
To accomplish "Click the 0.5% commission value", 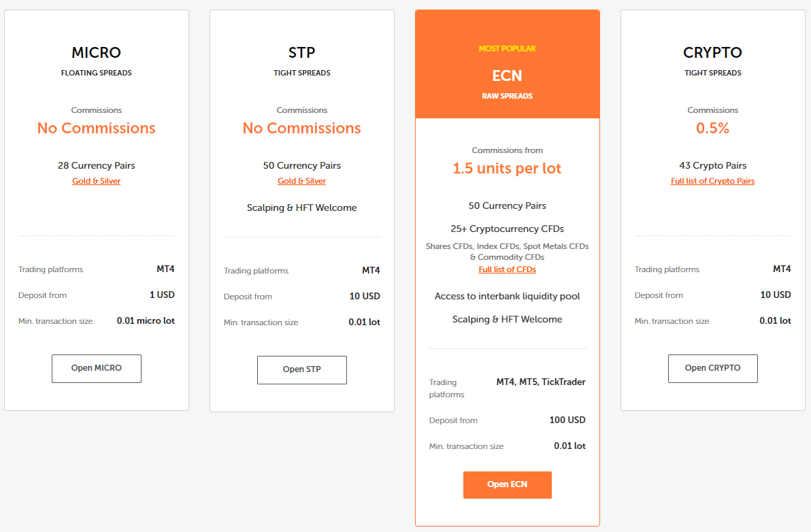I will click(x=712, y=128).
